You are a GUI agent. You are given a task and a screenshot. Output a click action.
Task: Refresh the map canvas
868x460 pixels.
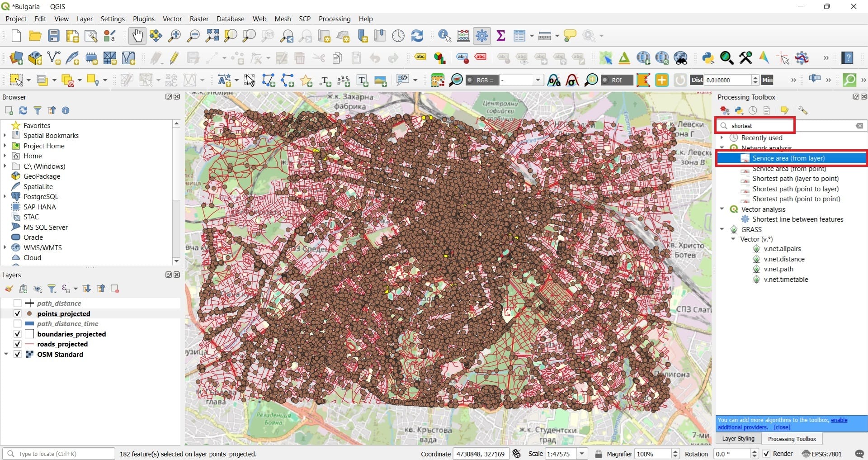417,36
